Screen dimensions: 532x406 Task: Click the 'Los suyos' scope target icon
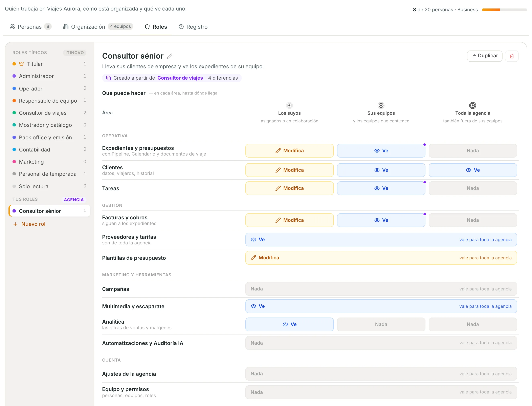[289, 105]
